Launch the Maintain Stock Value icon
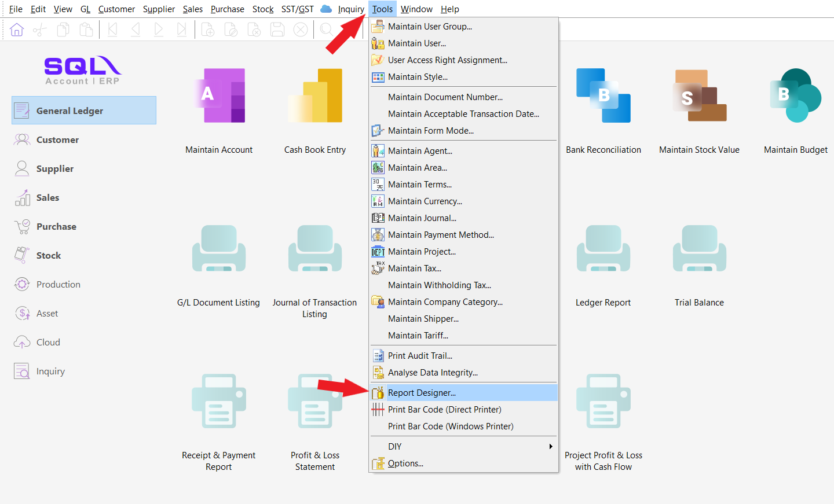The image size is (834, 504). click(x=699, y=96)
